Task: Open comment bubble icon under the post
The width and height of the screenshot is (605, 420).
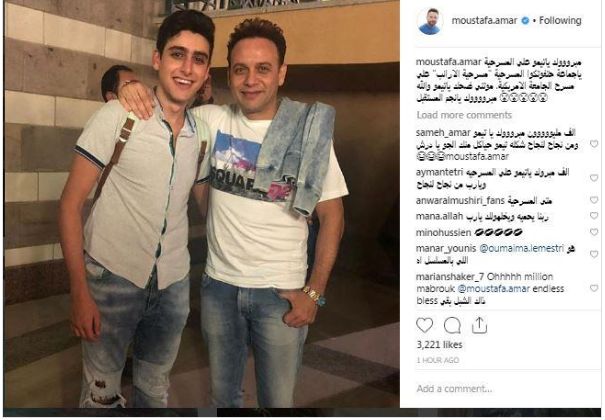Action: 452,326
